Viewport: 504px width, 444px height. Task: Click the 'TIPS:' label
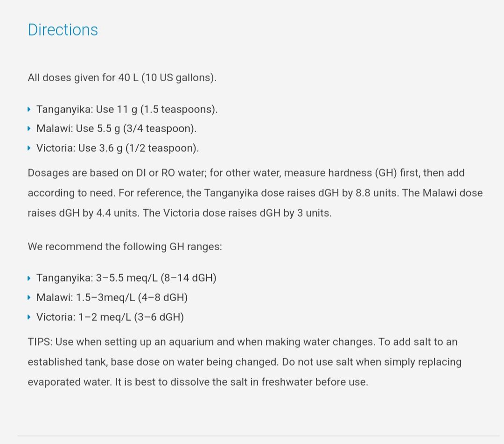[41, 342]
